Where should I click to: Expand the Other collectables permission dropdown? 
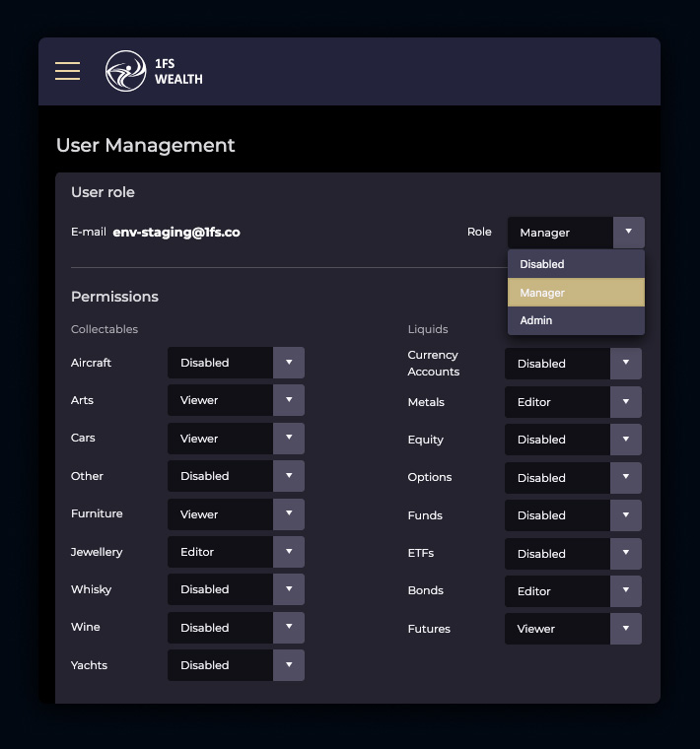pyautogui.click(x=236, y=476)
